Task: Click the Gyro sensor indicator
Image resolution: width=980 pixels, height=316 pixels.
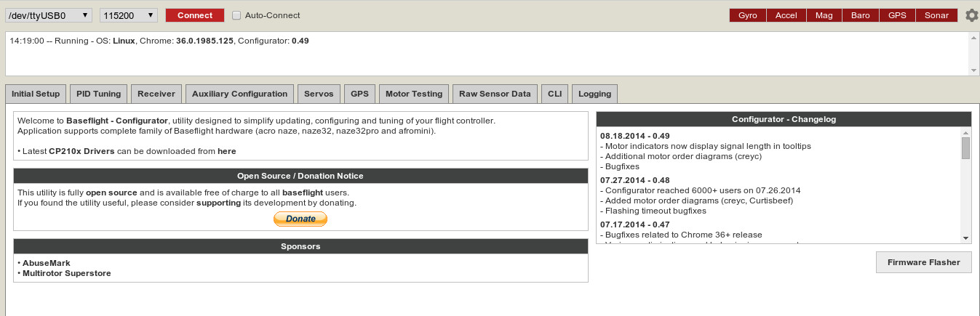Action: coord(748,15)
